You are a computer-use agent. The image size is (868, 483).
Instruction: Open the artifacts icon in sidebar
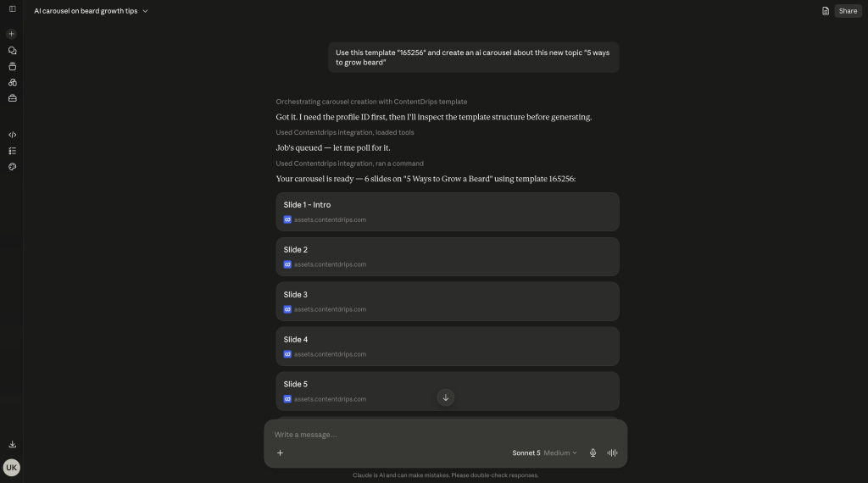point(12,82)
